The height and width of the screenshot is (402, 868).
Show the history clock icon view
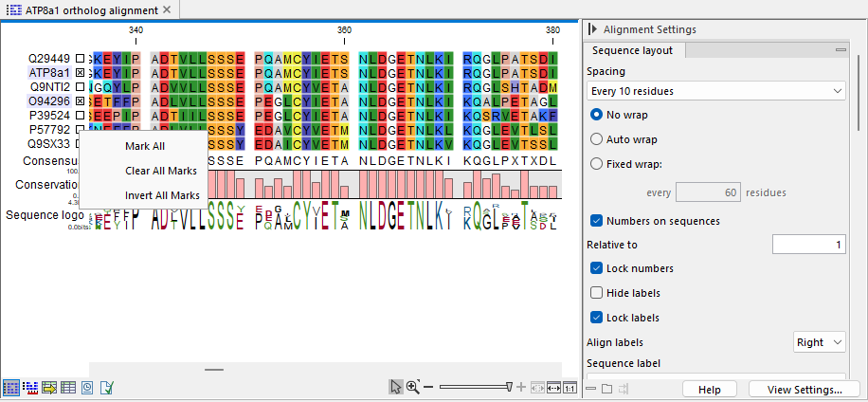pos(87,387)
